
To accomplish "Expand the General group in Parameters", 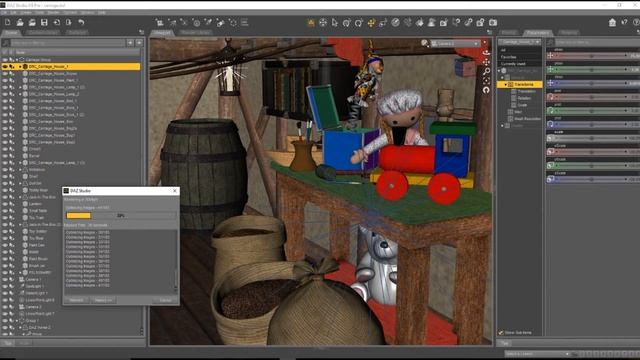I will pyautogui.click(x=502, y=78).
